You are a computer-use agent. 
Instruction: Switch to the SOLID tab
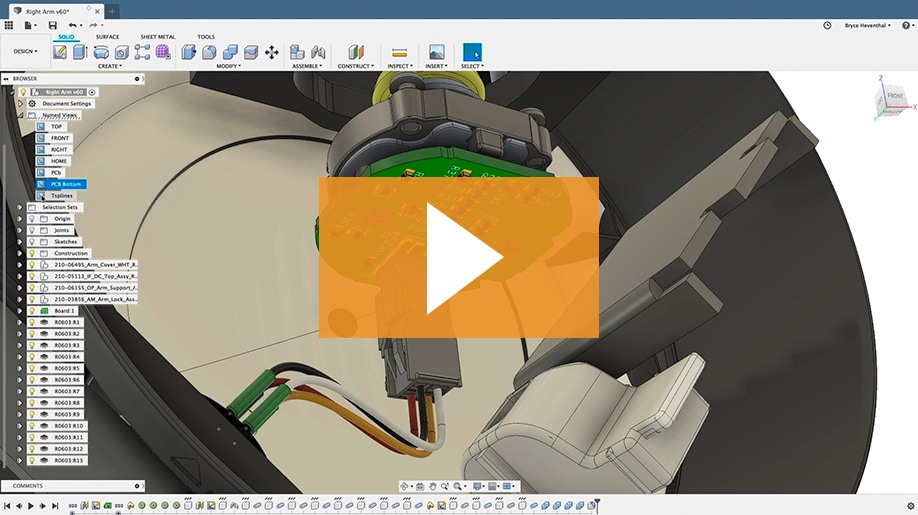click(x=66, y=37)
